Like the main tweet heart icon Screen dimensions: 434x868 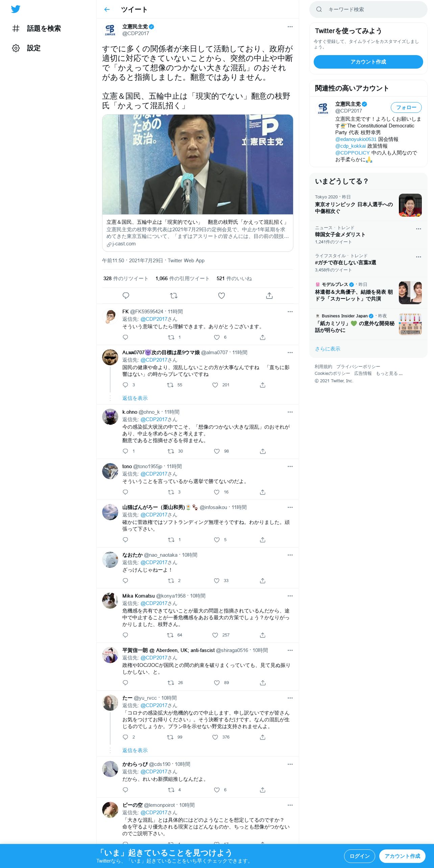[221, 296]
